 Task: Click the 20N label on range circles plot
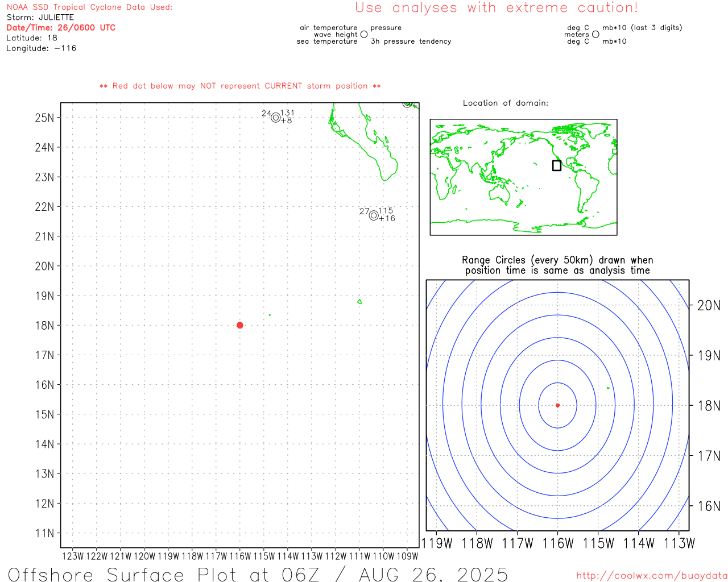point(709,306)
